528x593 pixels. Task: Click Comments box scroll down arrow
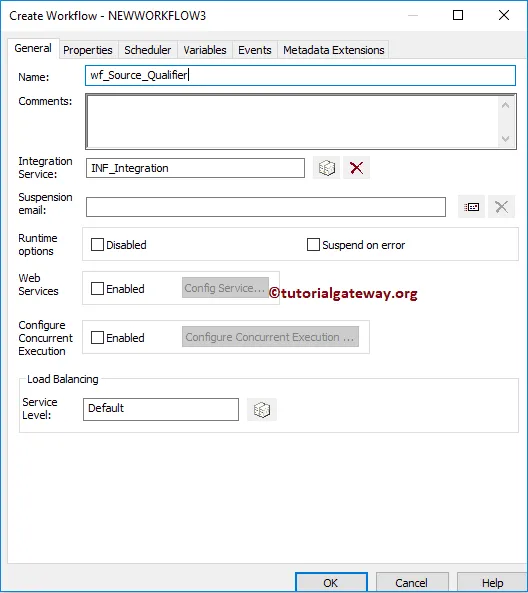coord(506,138)
